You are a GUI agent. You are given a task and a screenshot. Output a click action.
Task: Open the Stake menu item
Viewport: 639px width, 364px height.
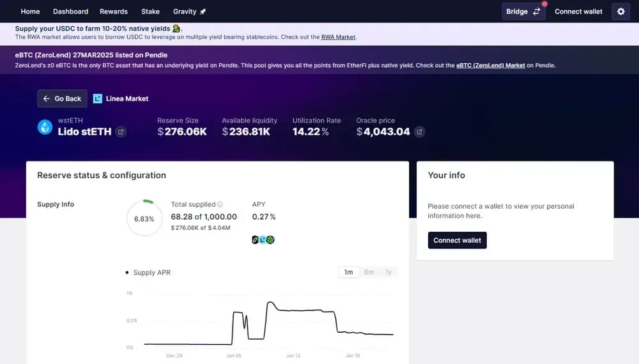pos(150,11)
